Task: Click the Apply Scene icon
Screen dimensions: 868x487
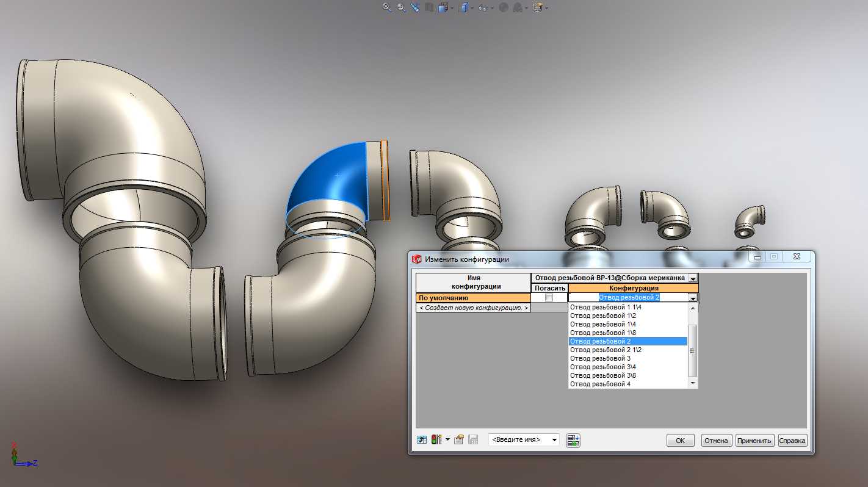Action: 518,7
